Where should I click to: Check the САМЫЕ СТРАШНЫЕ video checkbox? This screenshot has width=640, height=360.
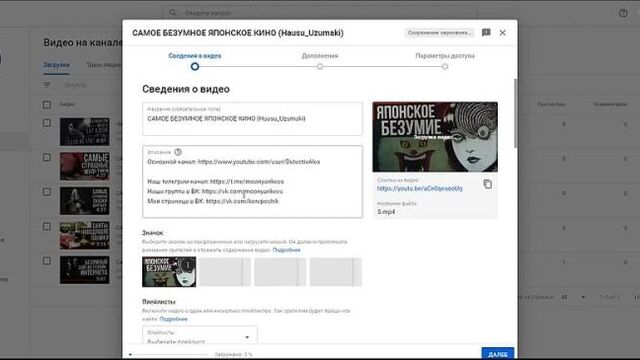point(47,158)
